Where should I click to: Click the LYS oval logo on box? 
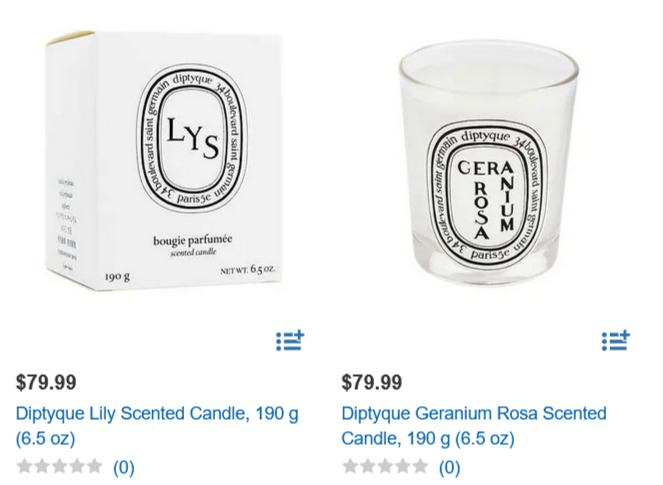[x=192, y=140]
